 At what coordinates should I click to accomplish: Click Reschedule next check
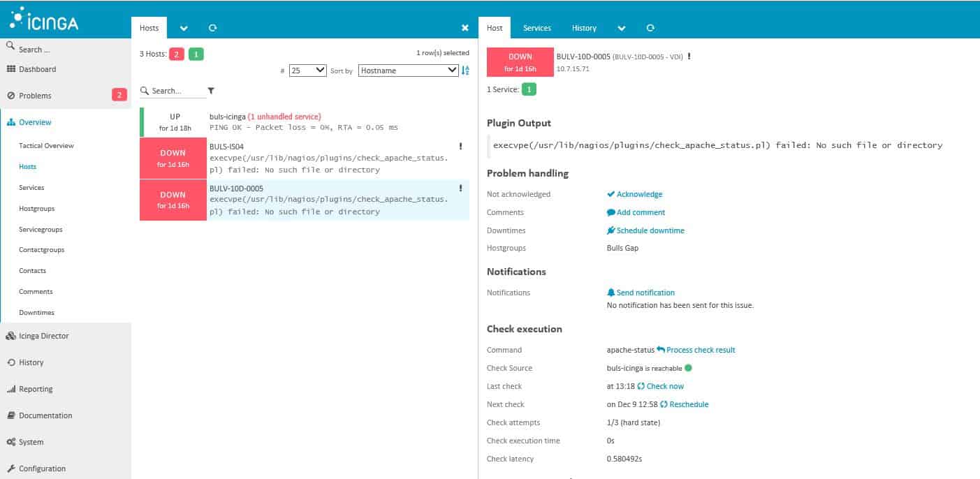685,404
